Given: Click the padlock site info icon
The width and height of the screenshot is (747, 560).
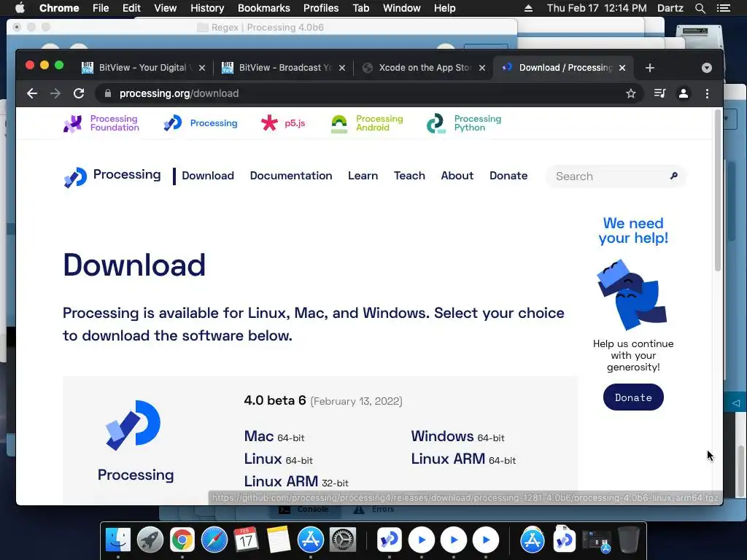Looking at the screenshot, I should click(x=108, y=93).
